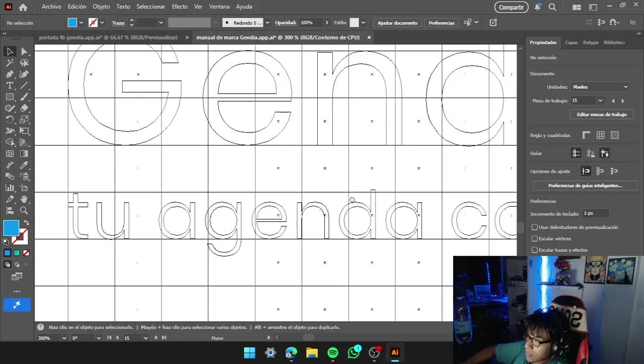Image resolution: width=644 pixels, height=364 pixels.
Task: Open the search magnifier in header
Action: [553, 7]
